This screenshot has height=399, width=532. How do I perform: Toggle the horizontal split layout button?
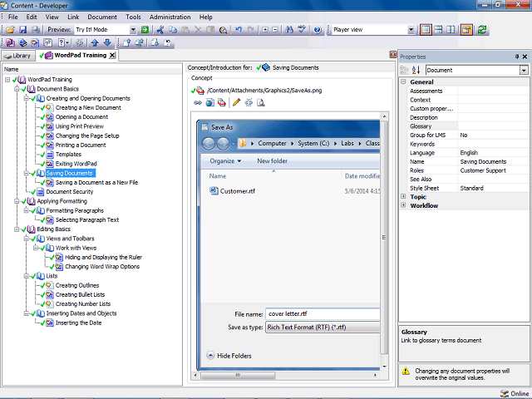(438, 30)
